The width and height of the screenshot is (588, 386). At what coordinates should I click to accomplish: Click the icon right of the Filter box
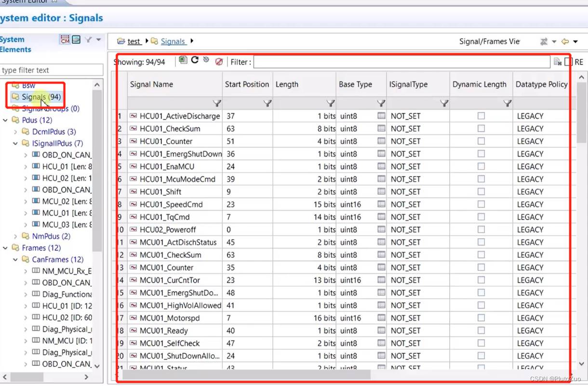pos(558,62)
